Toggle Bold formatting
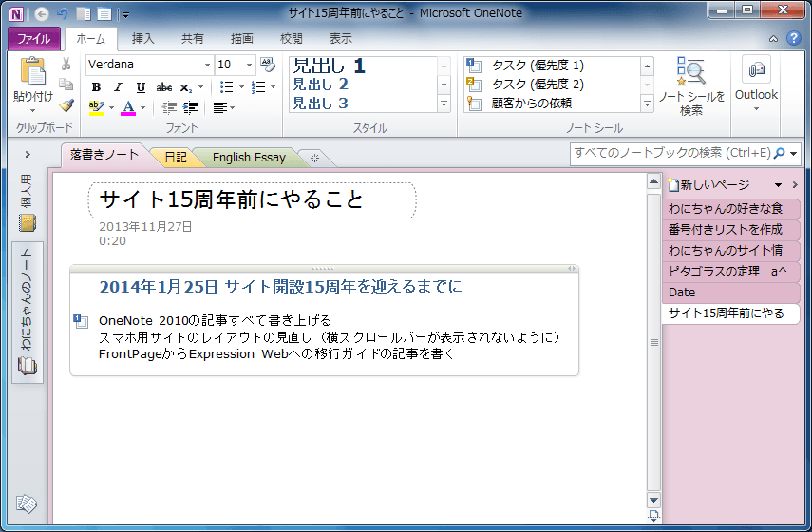 [x=96, y=87]
